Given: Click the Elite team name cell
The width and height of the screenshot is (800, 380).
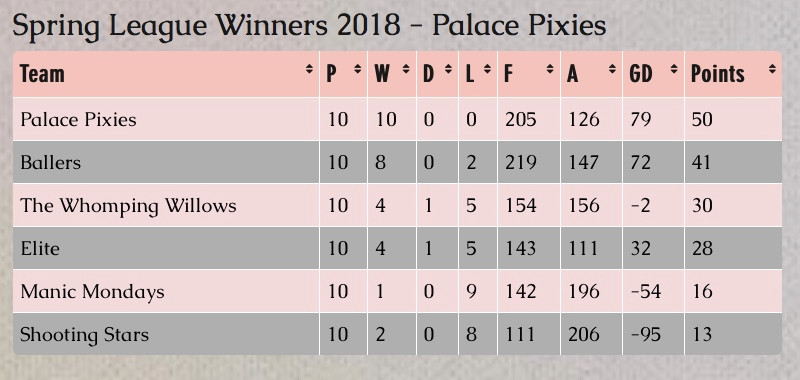Looking at the screenshot, I should pyautogui.click(x=166, y=248).
